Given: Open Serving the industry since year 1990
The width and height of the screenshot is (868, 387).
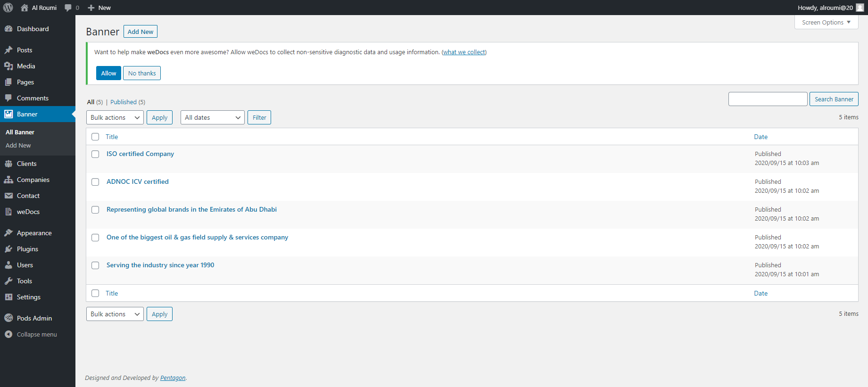Looking at the screenshot, I should click(x=160, y=265).
